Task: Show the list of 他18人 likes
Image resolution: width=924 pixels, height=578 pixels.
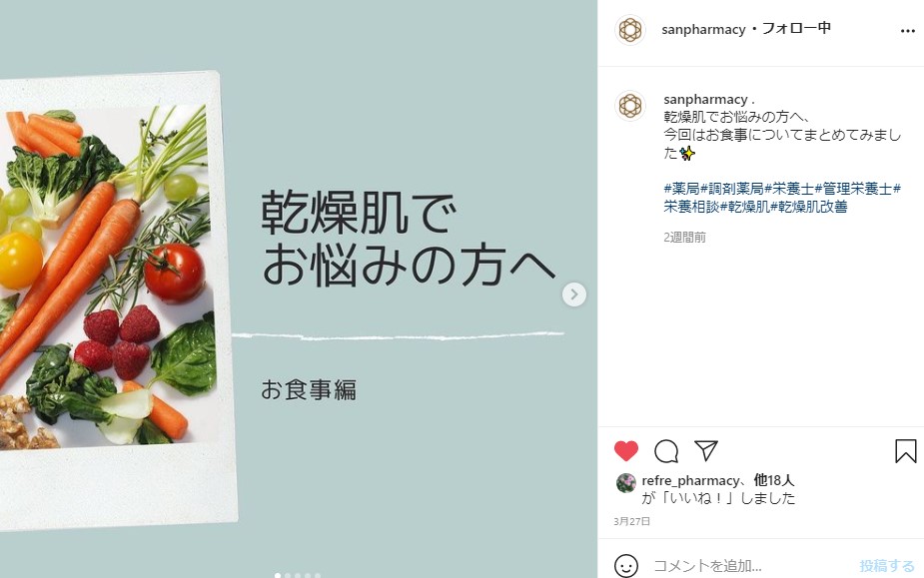Action: point(774,480)
